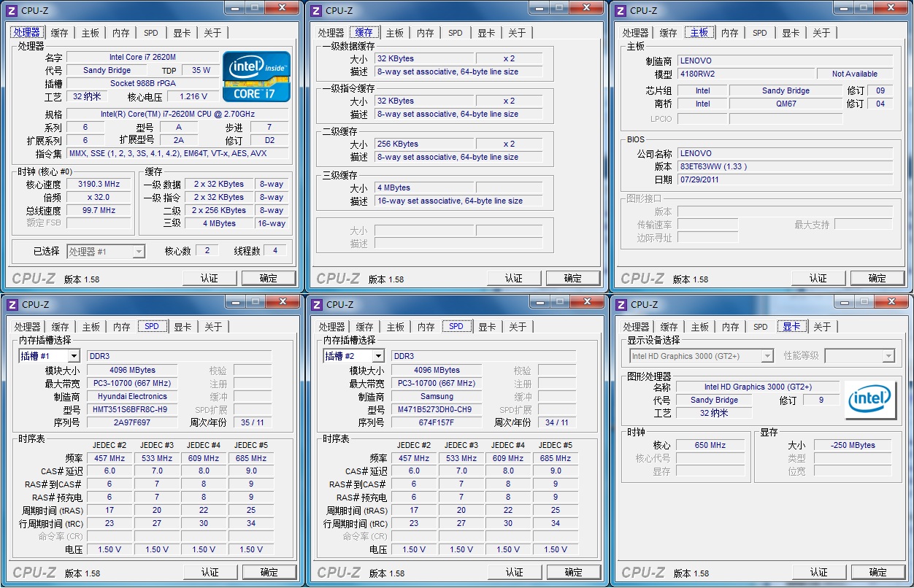Click CPU-Z title icon of graphics window

click(621, 304)
